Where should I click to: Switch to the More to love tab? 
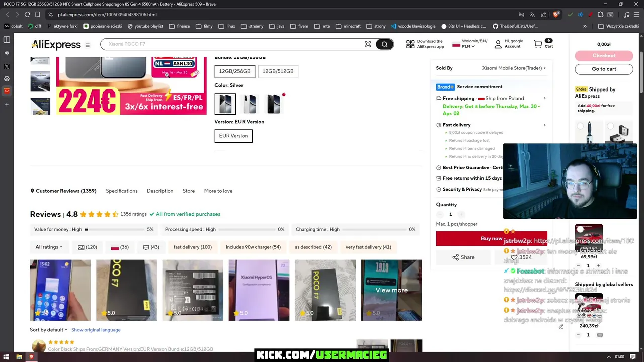pyautogui.click(x=218, y=191)
